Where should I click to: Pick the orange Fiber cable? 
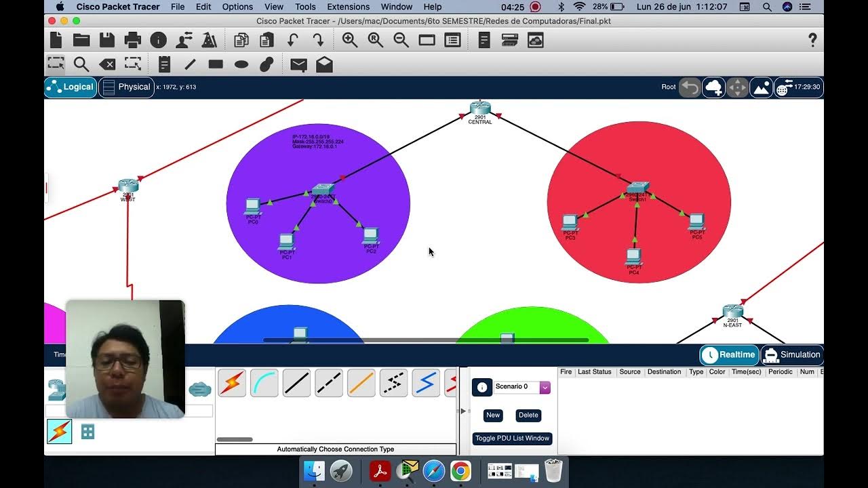(x=361, y=384)
